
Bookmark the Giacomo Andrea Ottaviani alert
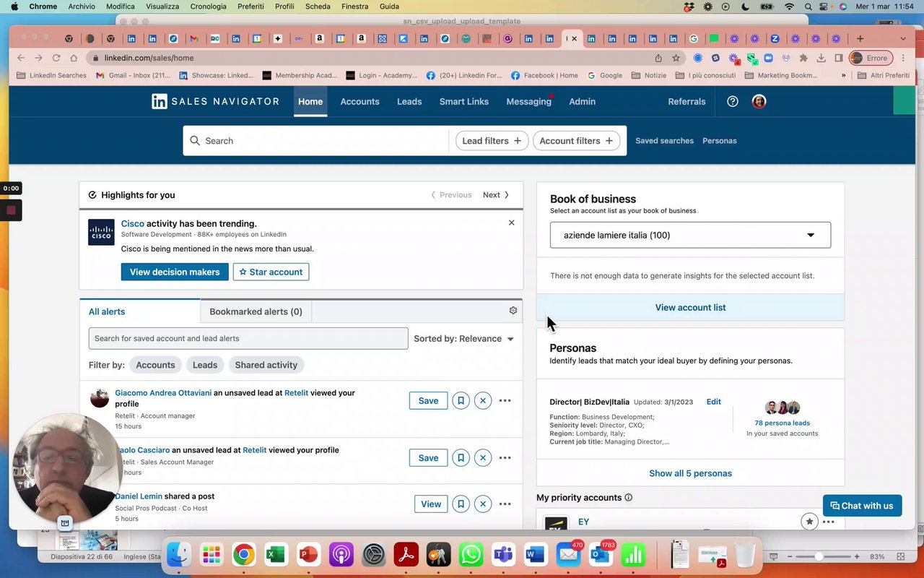click(x=461, y=400)
